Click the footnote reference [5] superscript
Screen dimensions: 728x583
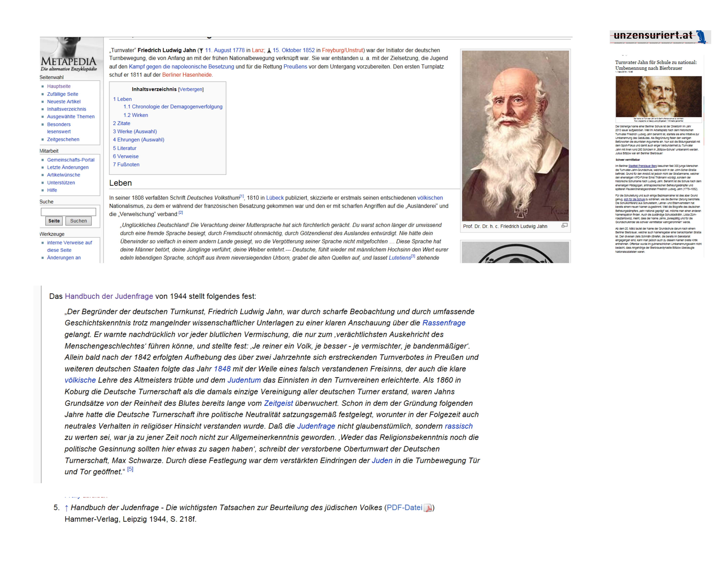pos(130,469)
